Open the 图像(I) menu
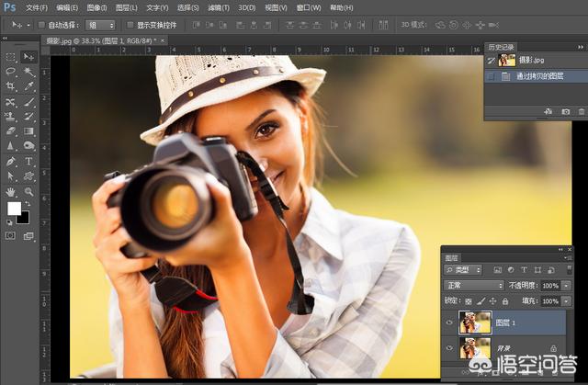Image resolution: width=588 pixels, height=385 pixels. [96, 7]
